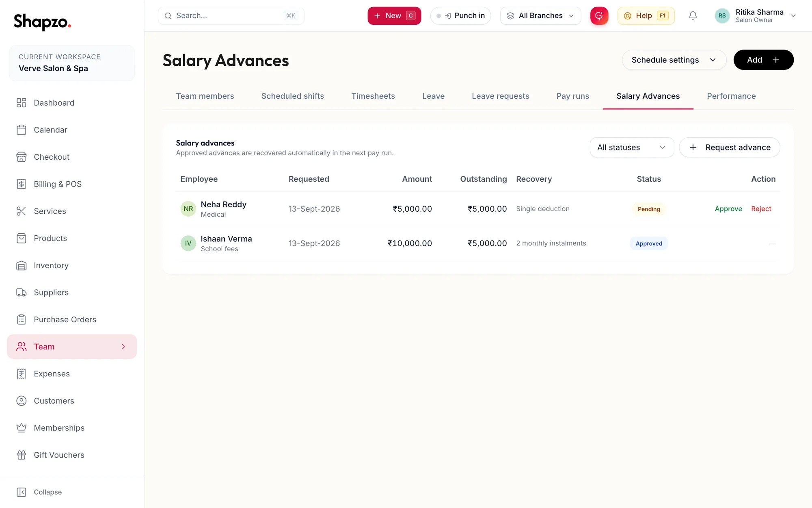812x508 pixels.
Task: Open the All statuses filter
Action: tap(632, 148)
